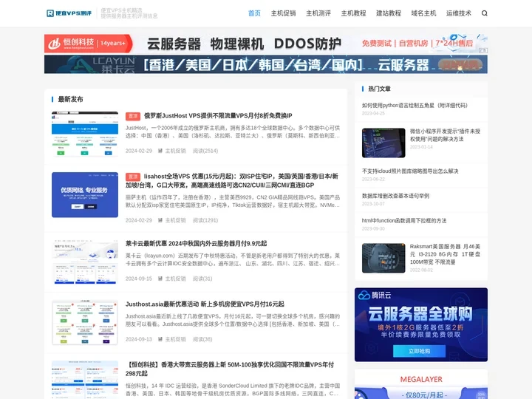Open Raksmart美国服务器 hot article
532x399 pixels.
pos(445,254)
